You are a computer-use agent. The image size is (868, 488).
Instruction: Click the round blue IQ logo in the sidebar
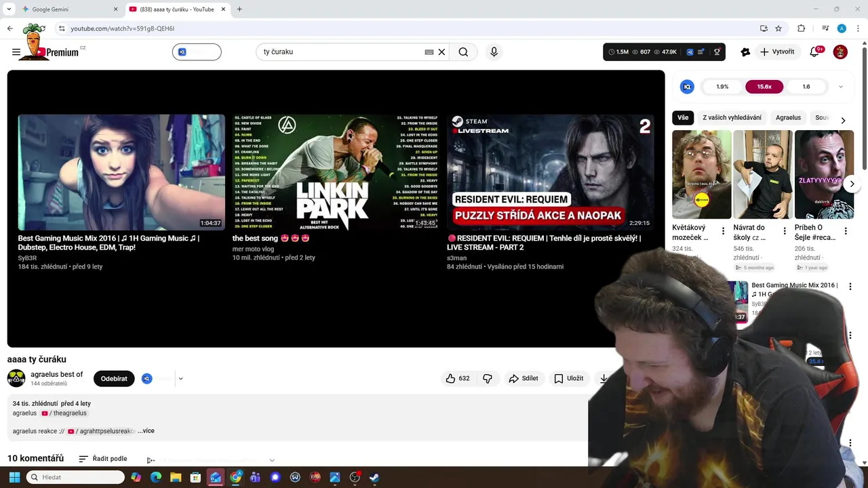point(687,87)
